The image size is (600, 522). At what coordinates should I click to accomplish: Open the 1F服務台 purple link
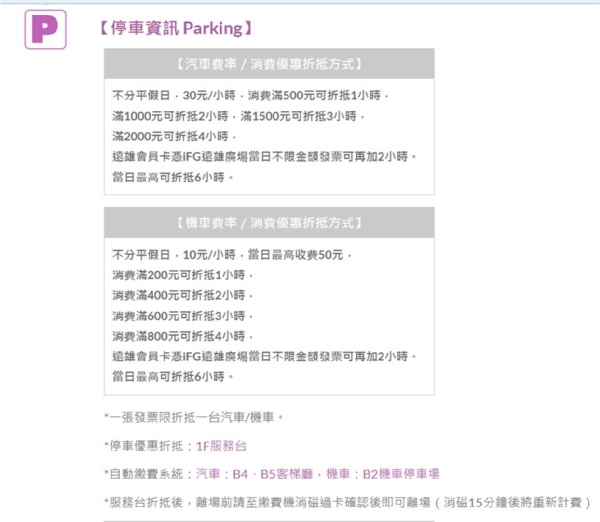click(x=222, y=446)
